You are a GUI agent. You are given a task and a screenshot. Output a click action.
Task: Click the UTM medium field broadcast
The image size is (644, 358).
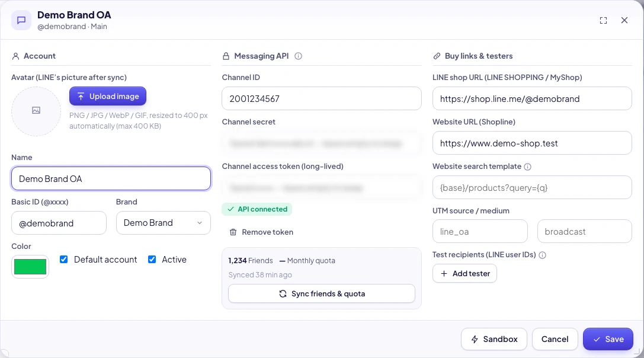coord(584,231)
